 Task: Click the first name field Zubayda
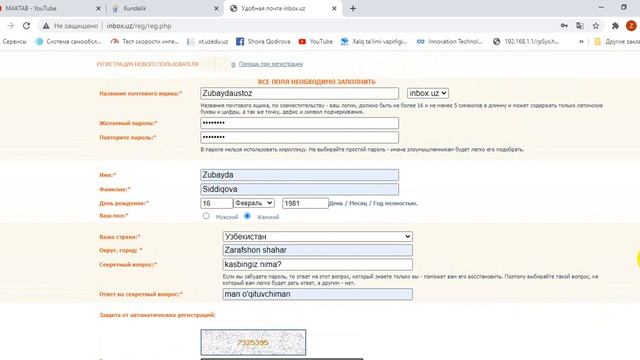(300, 175)
